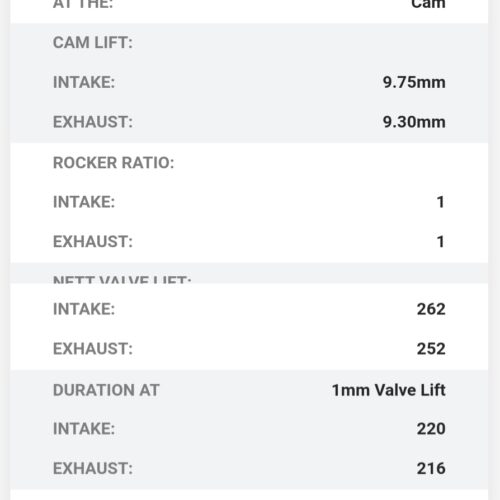Image resolution: width=500 pixels, height=500 pixels.
Task: Select the duration exhaust value 216
Action: 431,468
